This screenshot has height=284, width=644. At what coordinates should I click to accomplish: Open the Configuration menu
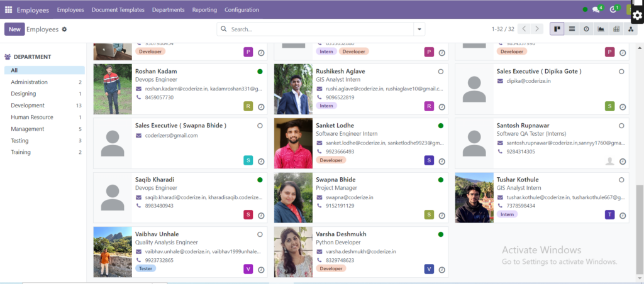click(241, 10)
